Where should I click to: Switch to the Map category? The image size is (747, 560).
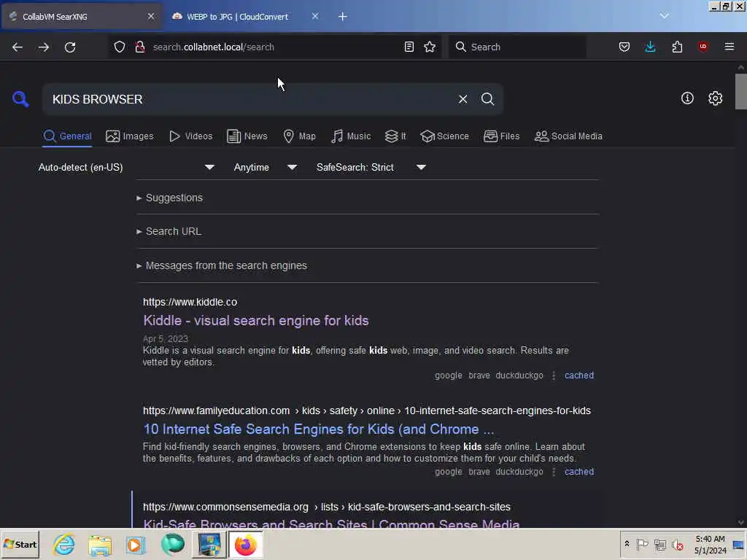299,136
